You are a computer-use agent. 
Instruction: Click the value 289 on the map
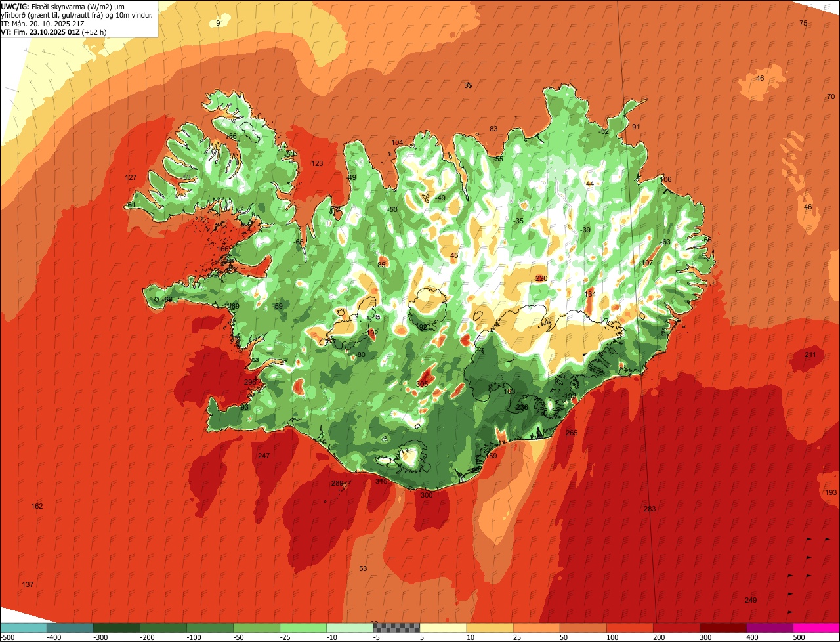click(x=337, y=484)
